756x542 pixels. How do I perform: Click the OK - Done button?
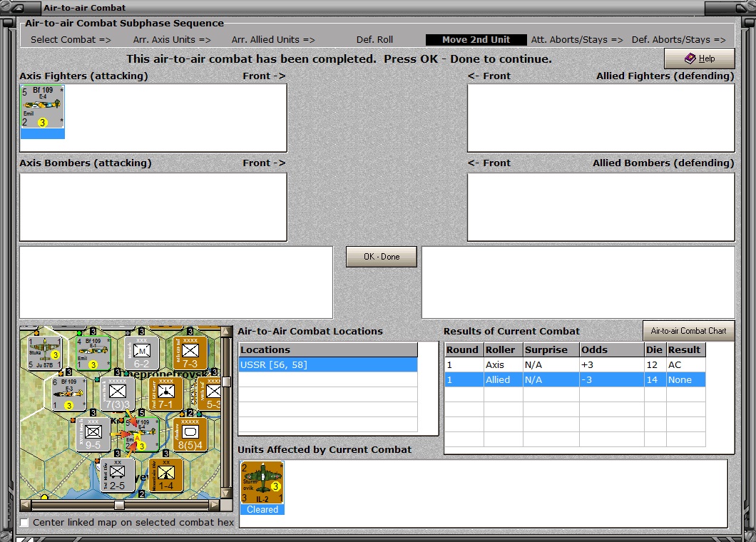tap(382, 257)
